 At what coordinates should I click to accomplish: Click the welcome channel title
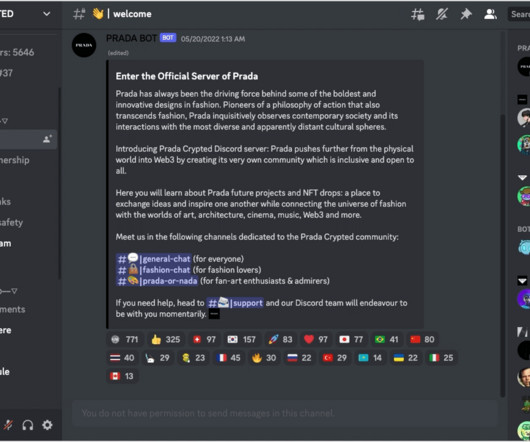pyautogui.click(x=132, y=14)
